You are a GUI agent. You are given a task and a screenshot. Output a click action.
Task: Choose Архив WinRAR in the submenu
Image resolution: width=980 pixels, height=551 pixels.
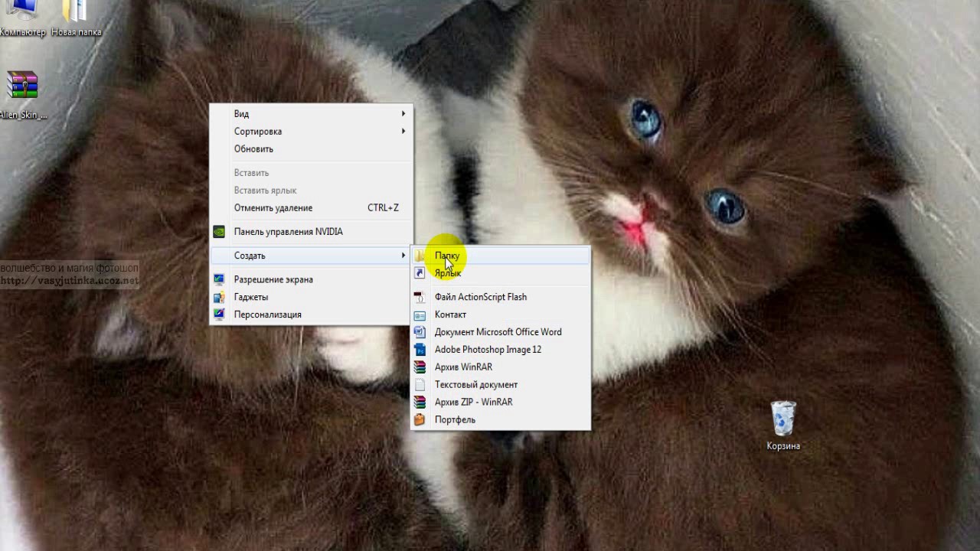(x=501, y=367)
